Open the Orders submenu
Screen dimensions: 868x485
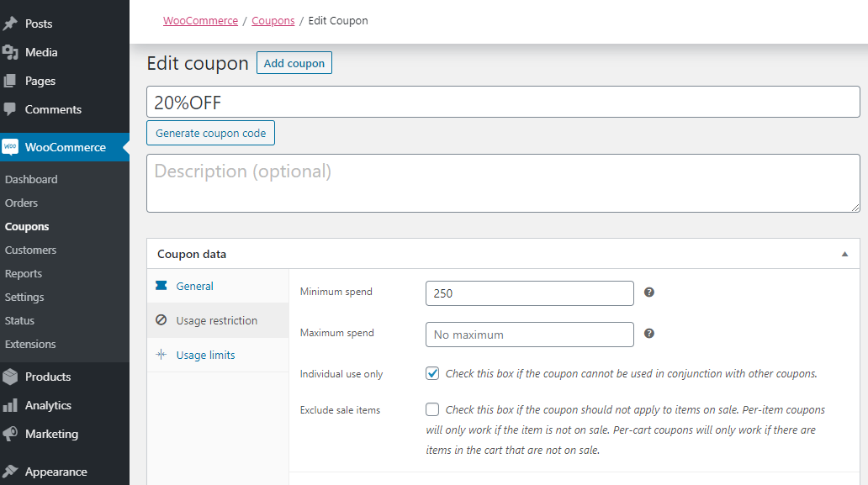(21, 203)
